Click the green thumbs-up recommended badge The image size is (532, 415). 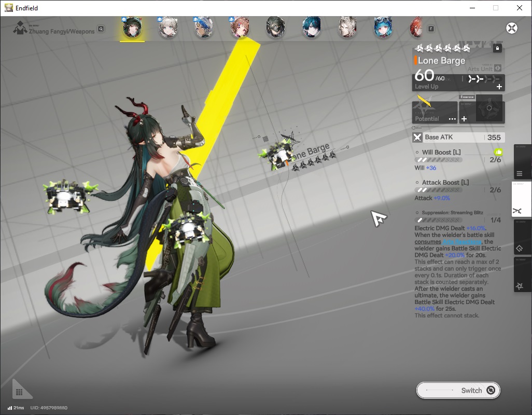click(x=498, y=152)
